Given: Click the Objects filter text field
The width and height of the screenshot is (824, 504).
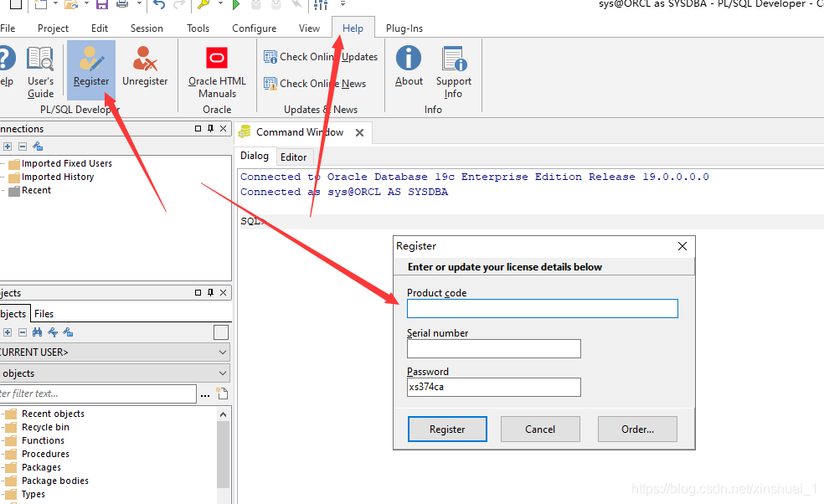Looking at the screenshot, I should point(98,393).
